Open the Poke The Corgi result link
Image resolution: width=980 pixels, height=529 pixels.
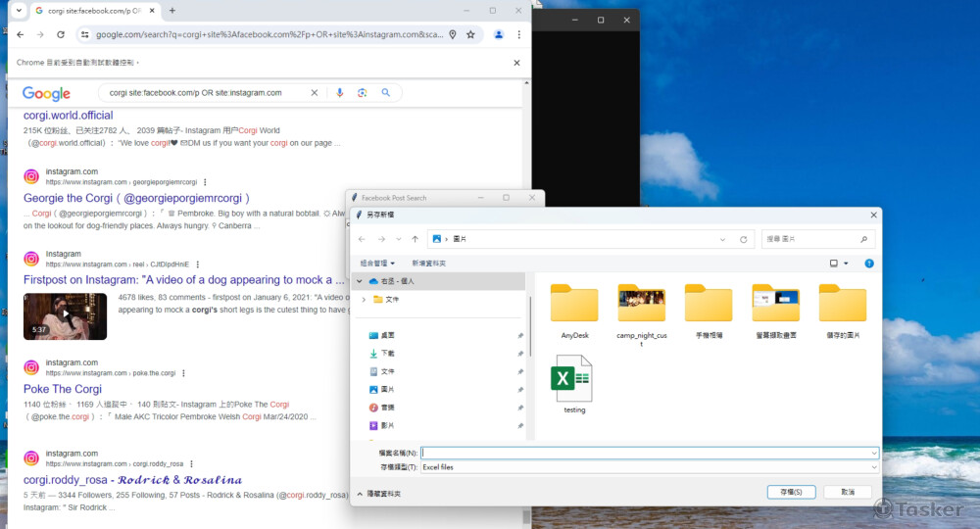63,388
